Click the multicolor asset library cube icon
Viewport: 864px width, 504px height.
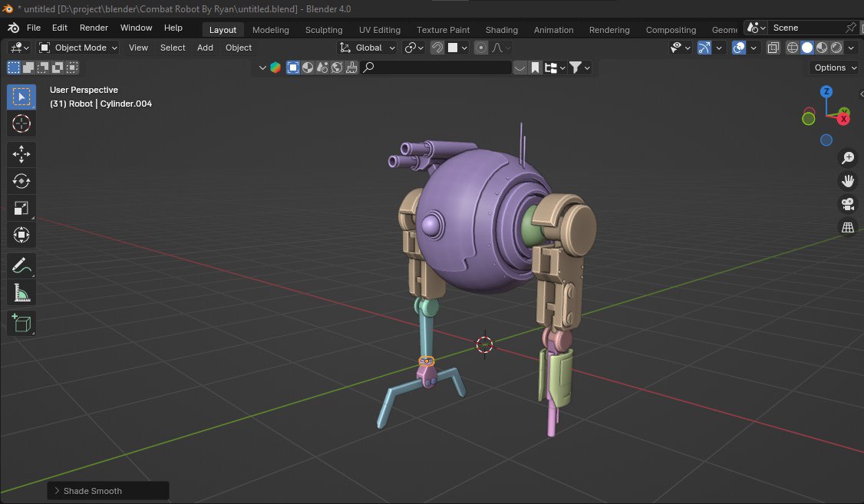coord(275,68)
